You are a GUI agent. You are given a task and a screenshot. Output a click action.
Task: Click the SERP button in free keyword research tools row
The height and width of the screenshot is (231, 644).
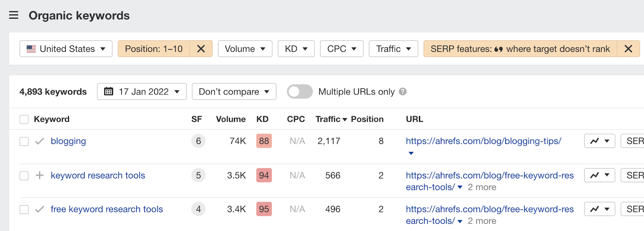click(633, 209)
